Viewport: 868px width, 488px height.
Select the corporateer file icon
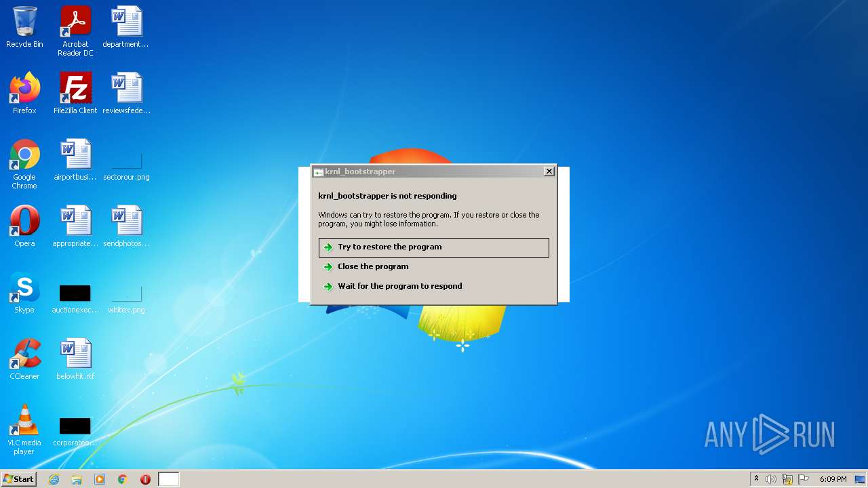point(75,432)
